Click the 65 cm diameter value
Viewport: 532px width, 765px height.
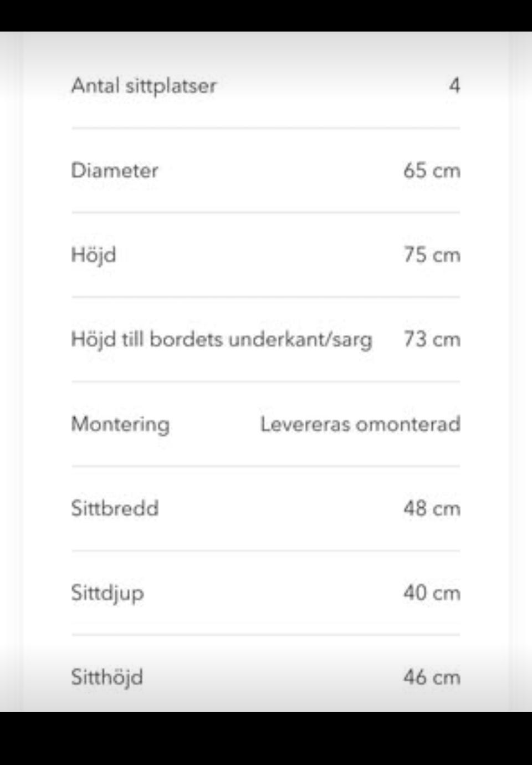tap(432, 170)
